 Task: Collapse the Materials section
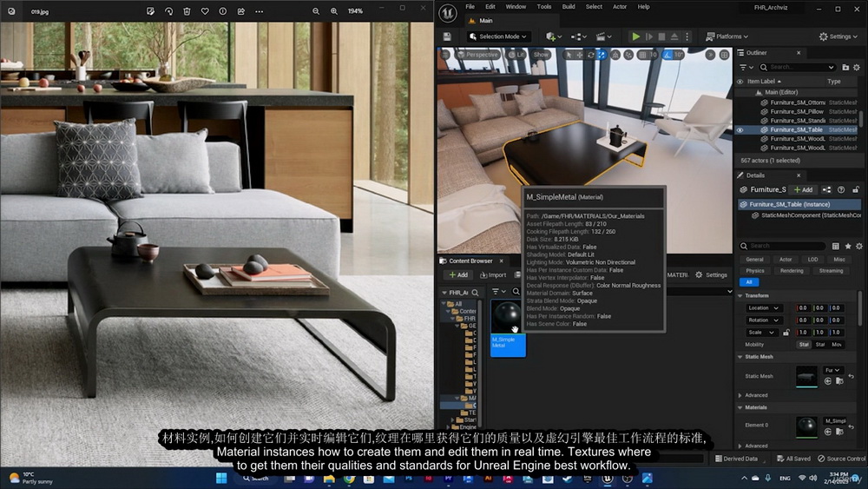click(x=740, y=407)
